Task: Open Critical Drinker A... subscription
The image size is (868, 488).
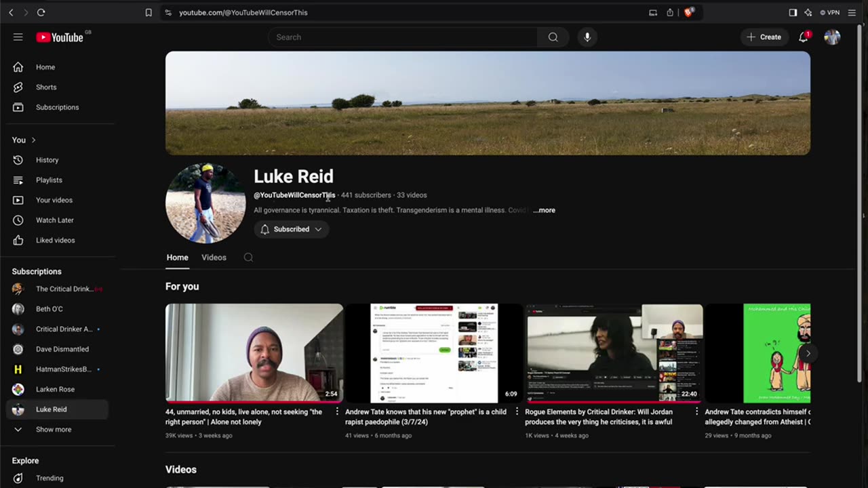Action: coord(57,329)
